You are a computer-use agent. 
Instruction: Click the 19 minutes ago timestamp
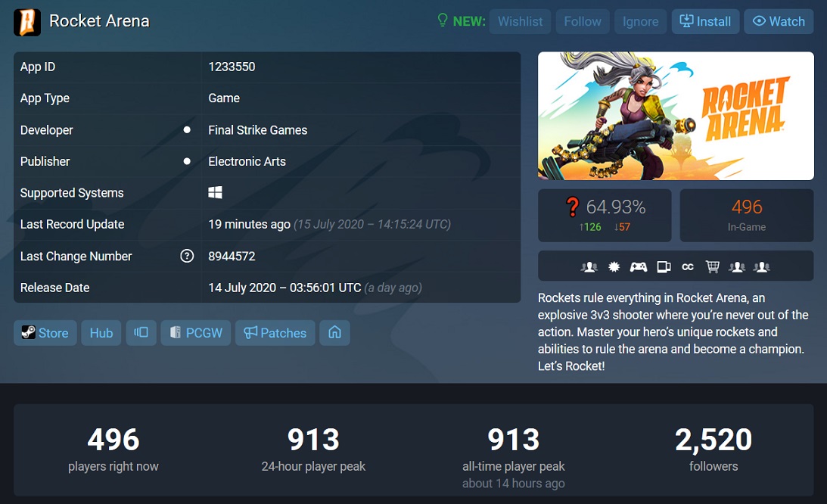point(249,224)
